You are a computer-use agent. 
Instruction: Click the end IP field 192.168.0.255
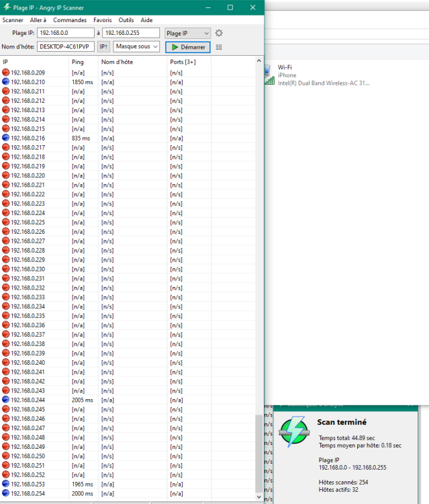[131, 33]
